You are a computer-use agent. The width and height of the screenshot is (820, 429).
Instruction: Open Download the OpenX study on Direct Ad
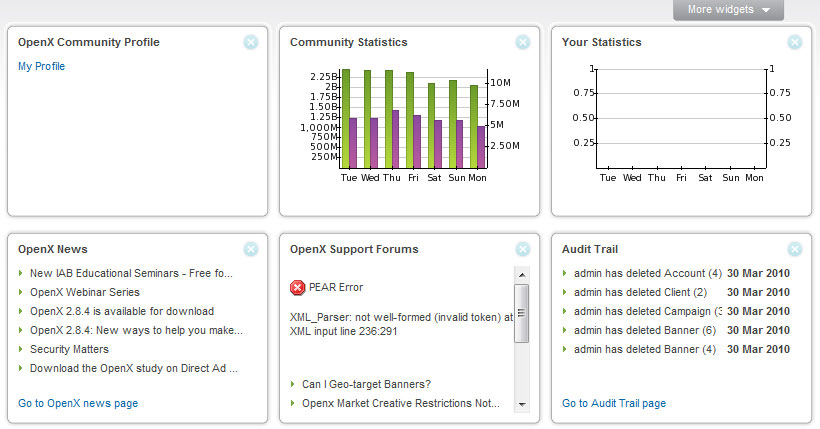pyautogui.click(x=134, y=368)
